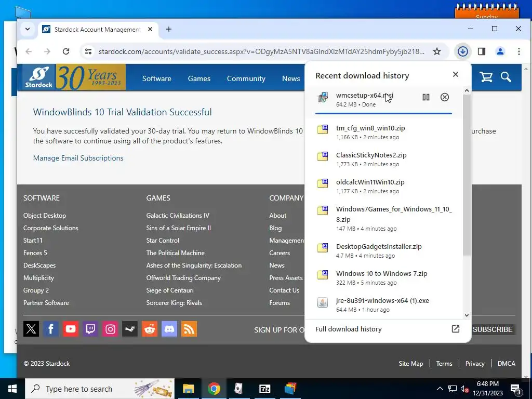This screenshot has height=399, width=532.
Task: Open Contact Us footer link
Action: click(x=284, y=290)
